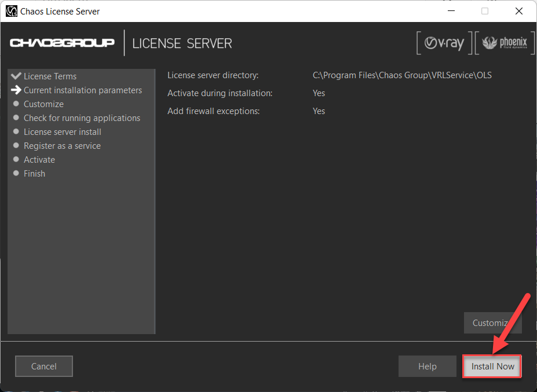Select the Customize step in sidebar
The height and width of the screenshot is (392, 537).
[43, 104]
